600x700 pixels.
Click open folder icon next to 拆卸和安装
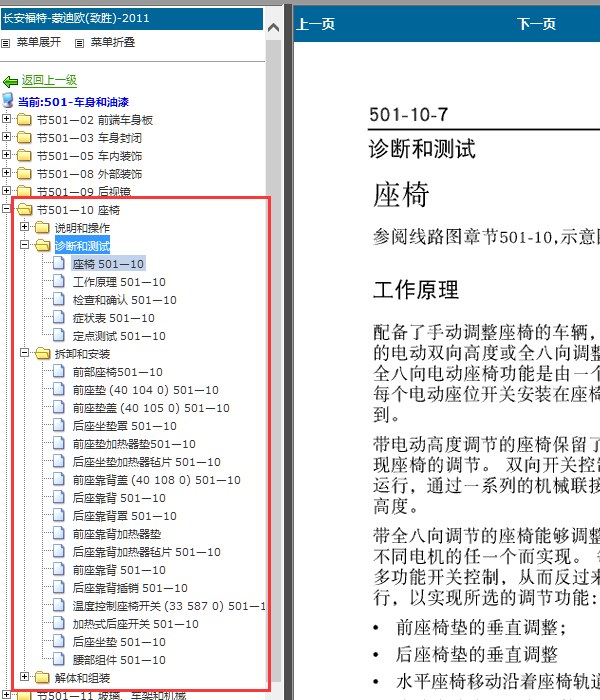(x=43, y=353)
